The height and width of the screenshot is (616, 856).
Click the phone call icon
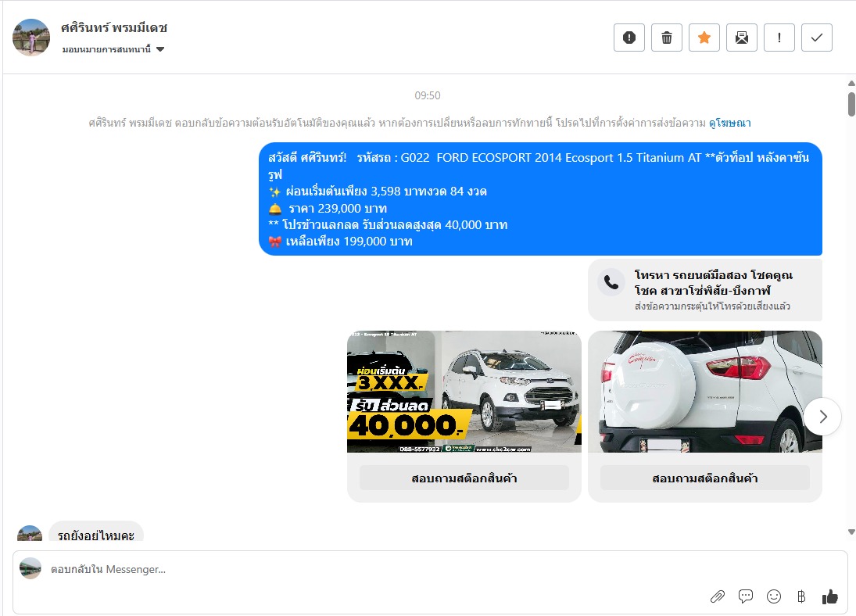point(611,282)
